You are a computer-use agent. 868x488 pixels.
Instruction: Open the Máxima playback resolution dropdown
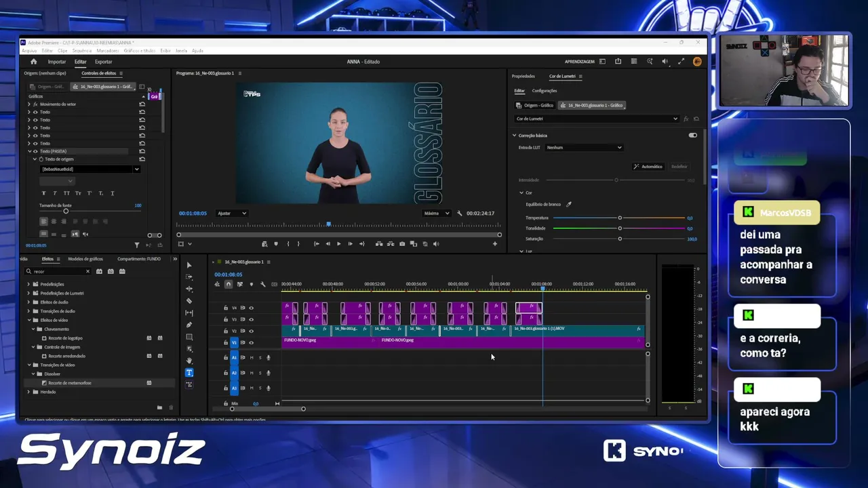pyautogui.click(x=436, y=213)
